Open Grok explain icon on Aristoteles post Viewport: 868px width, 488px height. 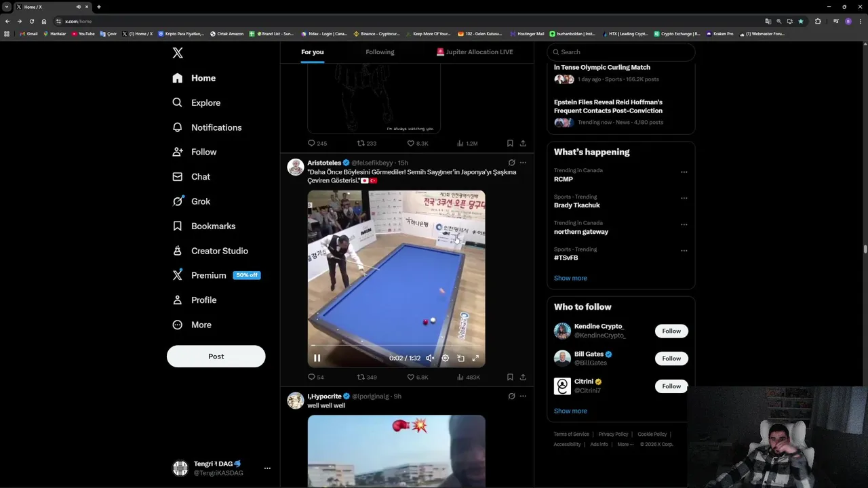pos(511,163)
